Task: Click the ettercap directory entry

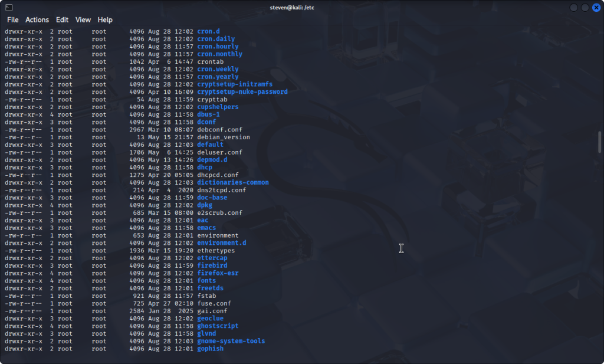Action: click(212, 258)
